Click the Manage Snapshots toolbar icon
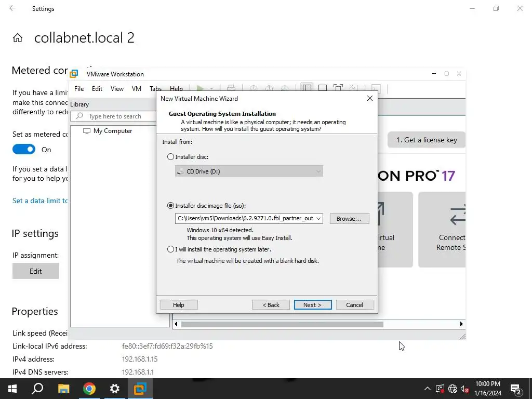This screenshot has height=399, width=532. 285,88
